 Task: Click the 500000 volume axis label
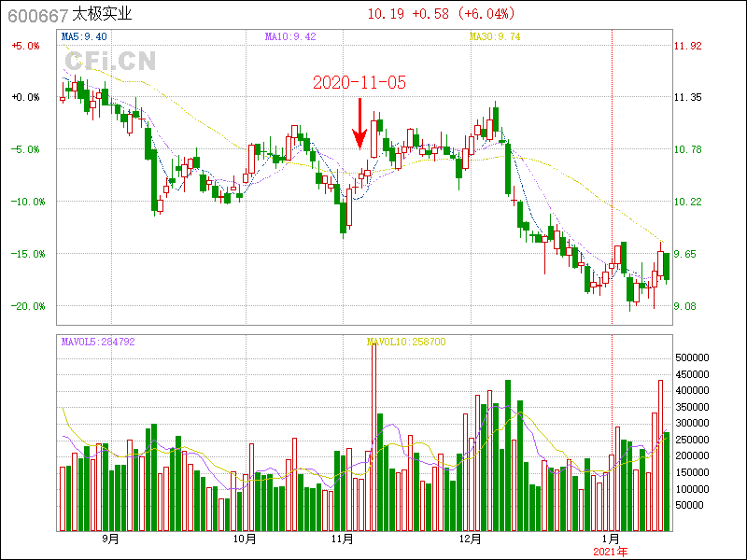pos(697,357)
